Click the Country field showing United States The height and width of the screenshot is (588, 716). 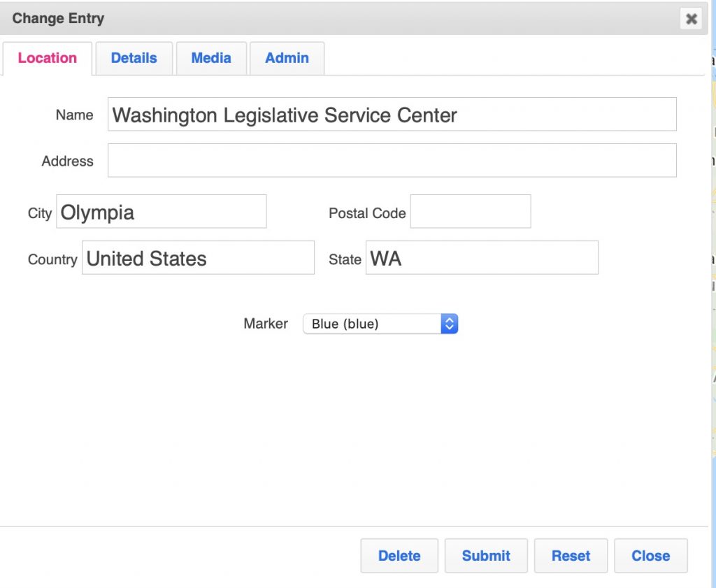[x=198, y=258]
